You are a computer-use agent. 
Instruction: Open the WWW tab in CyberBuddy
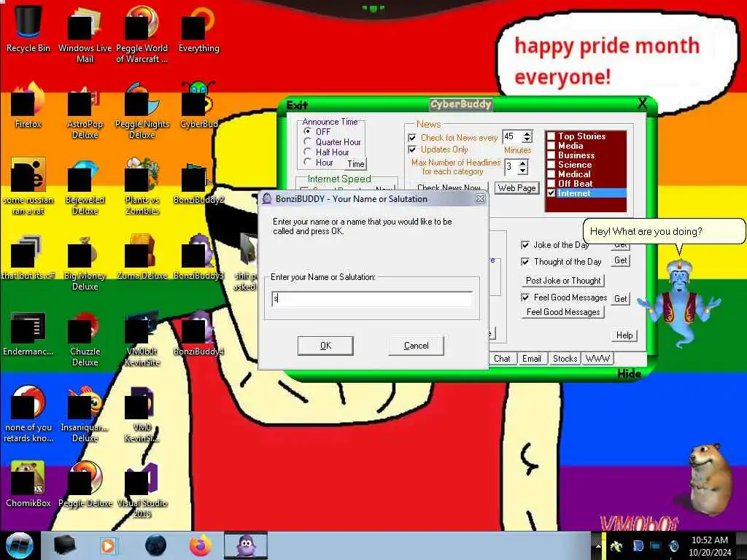pyautogui.click(x=597, y=359)
